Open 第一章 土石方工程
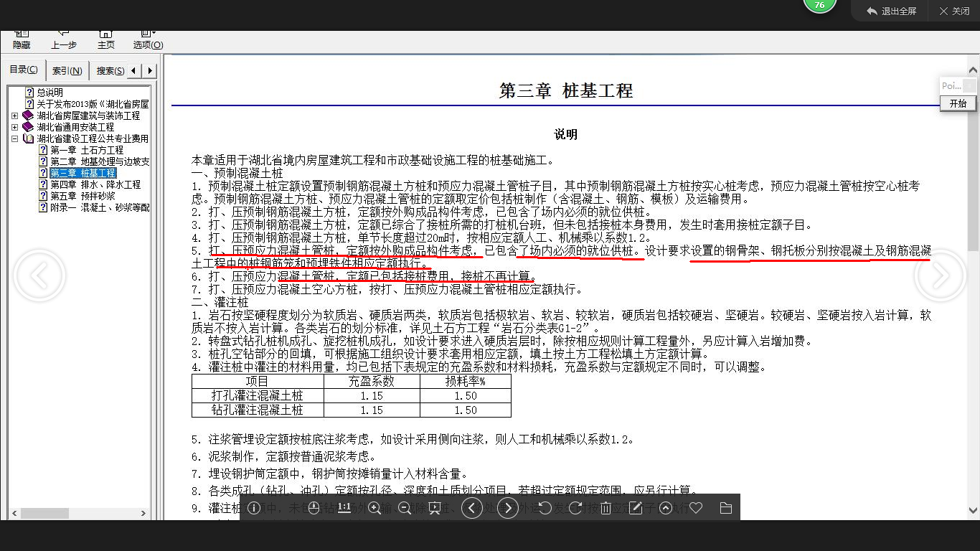 tap(87, 150)
